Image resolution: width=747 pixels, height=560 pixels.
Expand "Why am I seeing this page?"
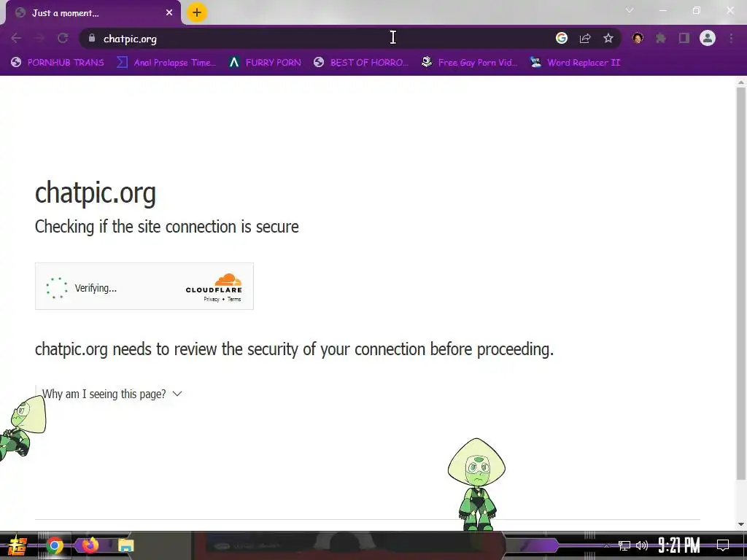click(x=112, y=394)
